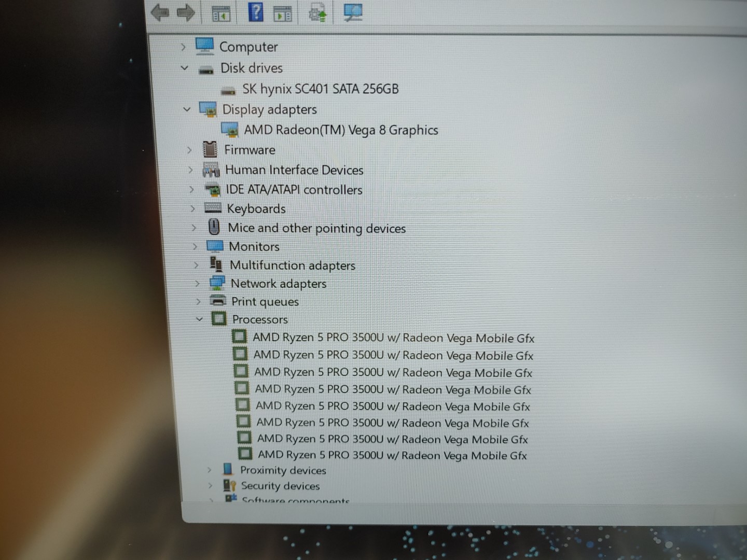Click the Firmware chip icon
This screenshot has width=747, height=560.
tap(210, 149)
